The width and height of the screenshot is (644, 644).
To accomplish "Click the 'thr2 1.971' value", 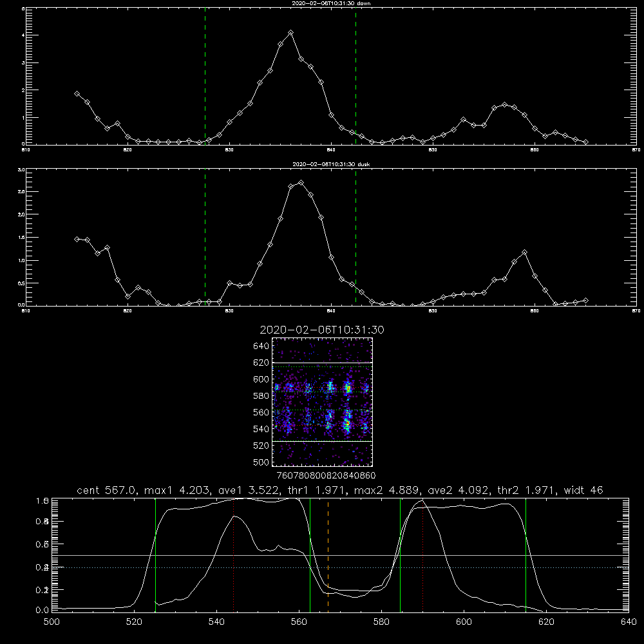I will [527, 490].
